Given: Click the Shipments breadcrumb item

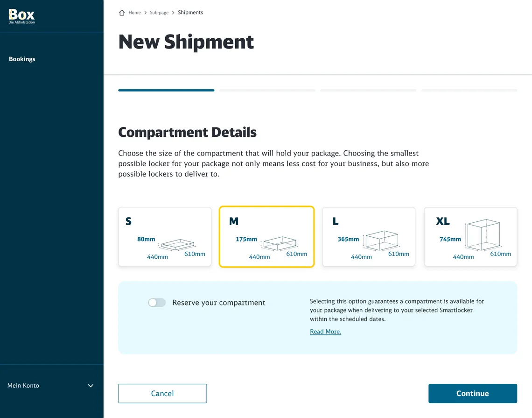Looking at the screenshot, I should (x=190, y=13).
